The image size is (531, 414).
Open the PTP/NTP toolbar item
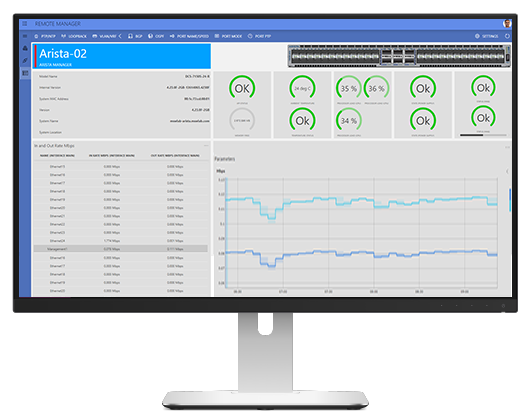tap(45, 36)
